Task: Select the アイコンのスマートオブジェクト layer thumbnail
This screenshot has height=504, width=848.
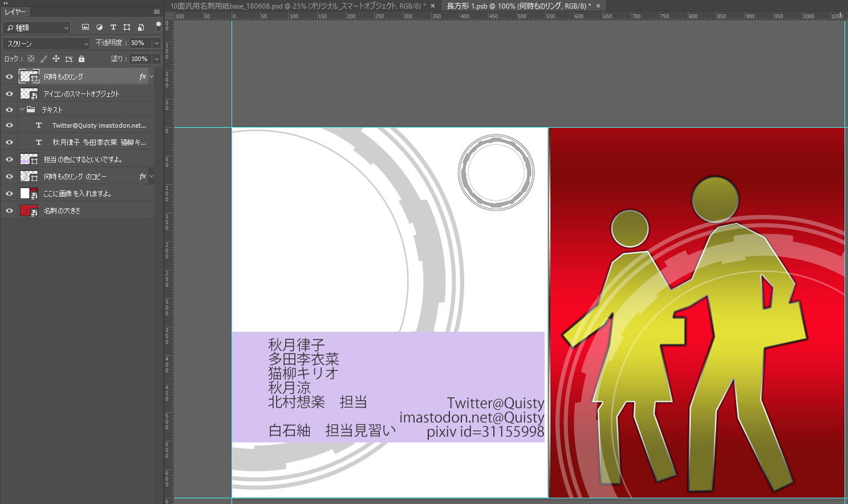Action: coord(29,94)
